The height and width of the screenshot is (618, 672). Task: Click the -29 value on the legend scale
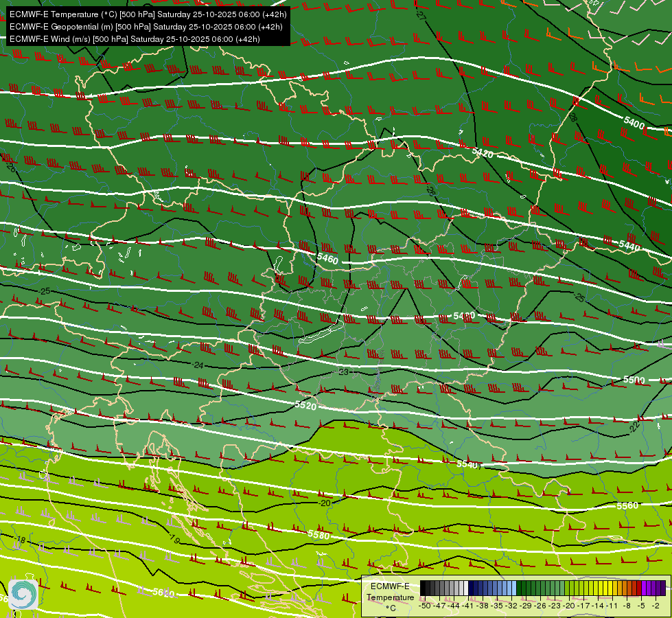pyautogui.click(x=526, y=606)
